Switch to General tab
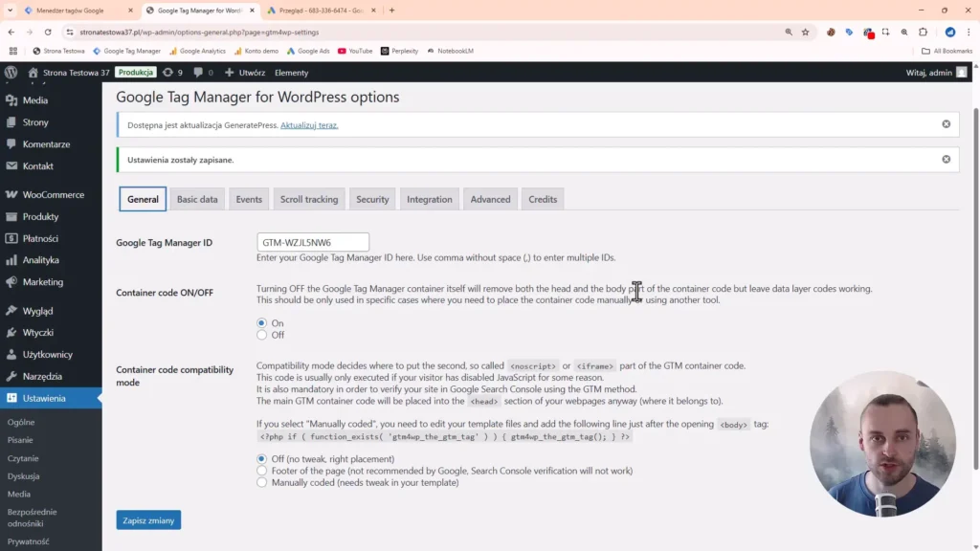The width and height of the screenshot is (980, 551). pyautogui.click(x=143, y=199)
